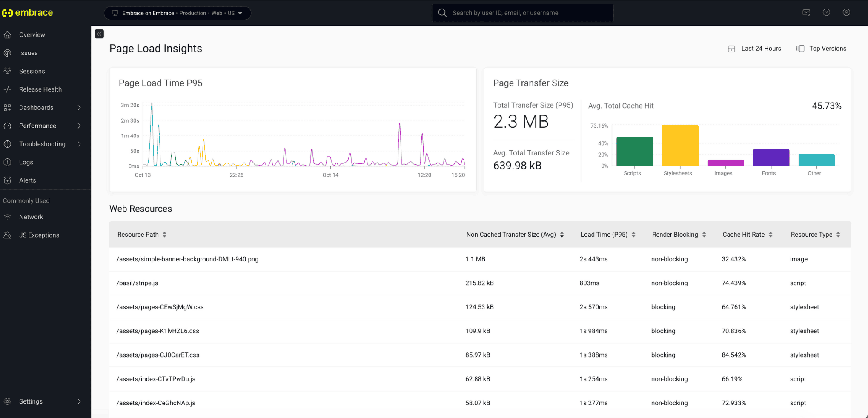
Task: Open the /basil/stripe.js resource row
Action: coord(138,283)
